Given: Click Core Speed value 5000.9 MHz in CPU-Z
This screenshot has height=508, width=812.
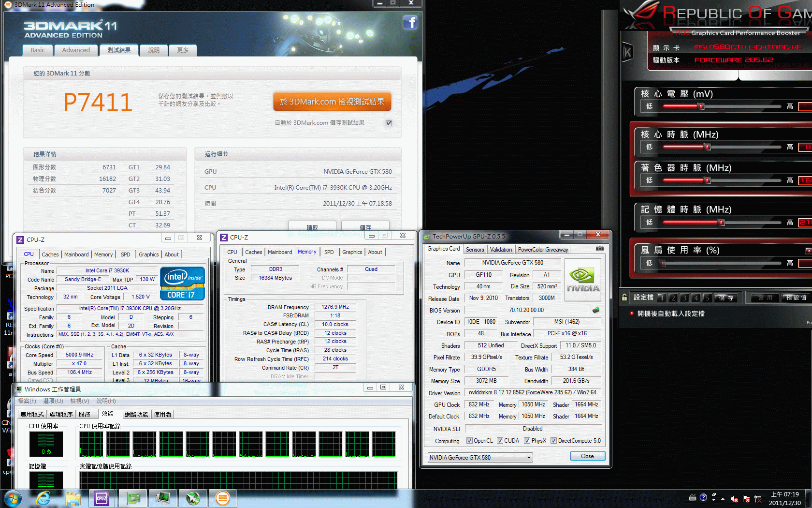Looking at the screenshot, I should 80,355.
